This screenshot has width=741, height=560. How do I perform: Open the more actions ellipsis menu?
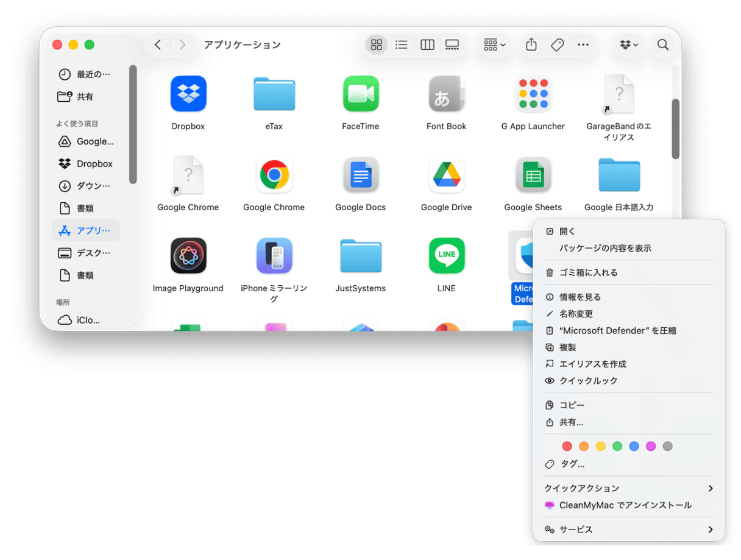tap(583, 44)
